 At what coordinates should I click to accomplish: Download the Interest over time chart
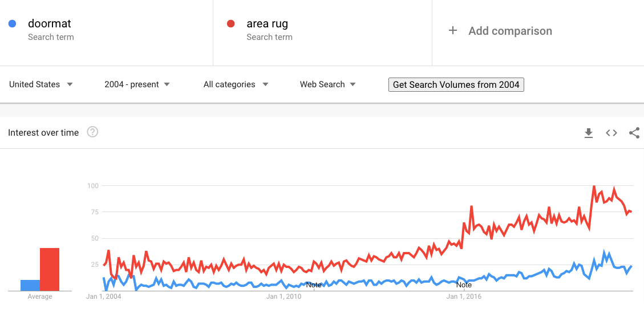pyautogui.click(x=589, y=133)
